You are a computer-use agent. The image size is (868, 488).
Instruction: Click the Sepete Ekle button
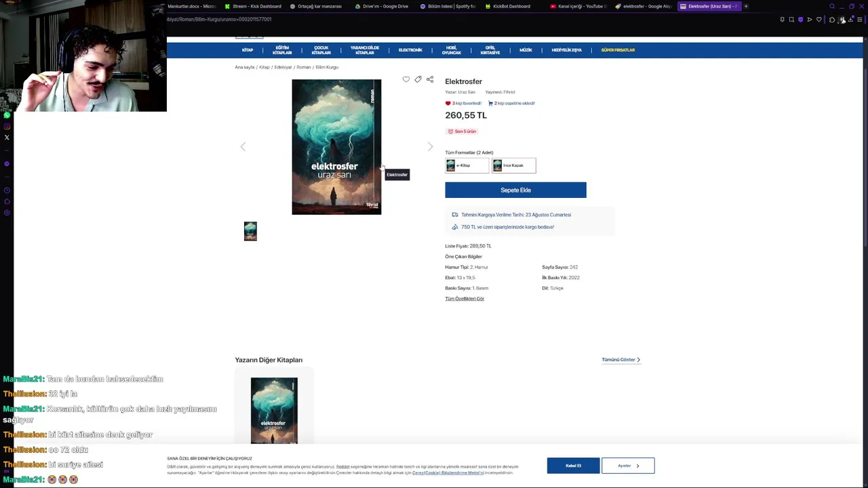515,190
